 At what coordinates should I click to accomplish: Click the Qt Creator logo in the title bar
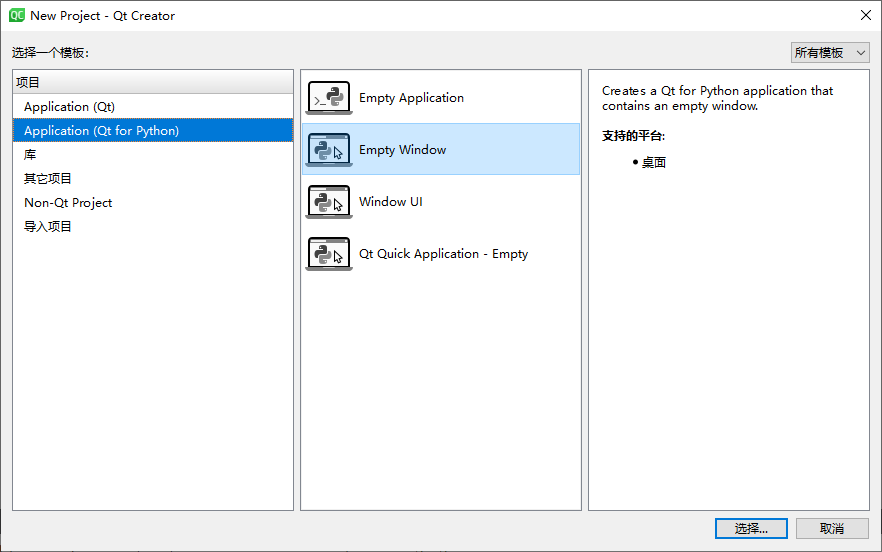[x=17, y=15]
